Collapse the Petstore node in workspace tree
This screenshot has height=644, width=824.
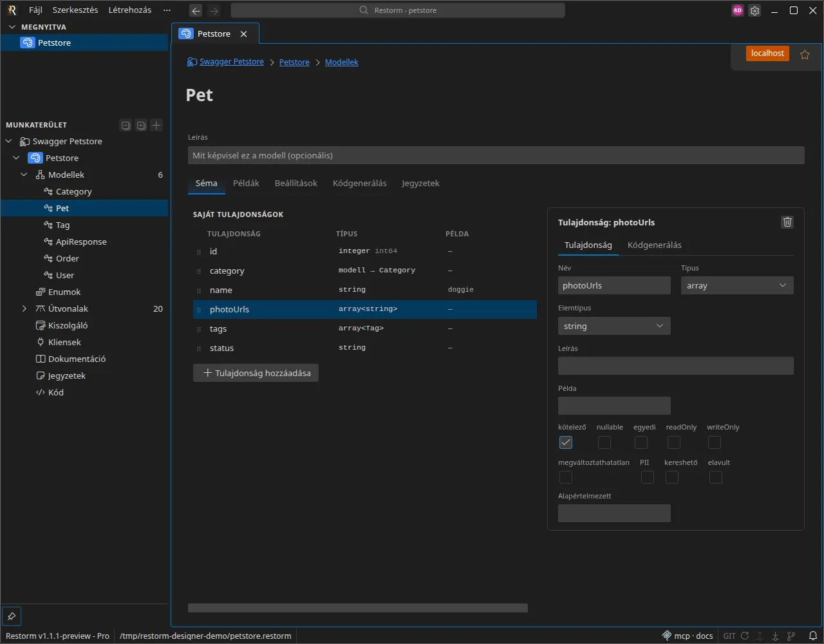(17, 158)
